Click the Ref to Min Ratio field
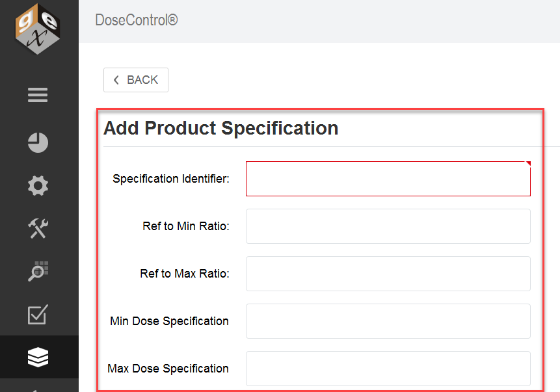The width and height of the screenshot is (560, 392). tap(388, 226)
